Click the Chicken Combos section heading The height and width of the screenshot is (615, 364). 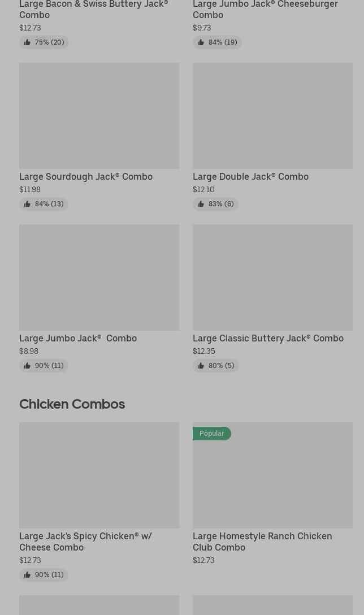(x=72, y=404)
